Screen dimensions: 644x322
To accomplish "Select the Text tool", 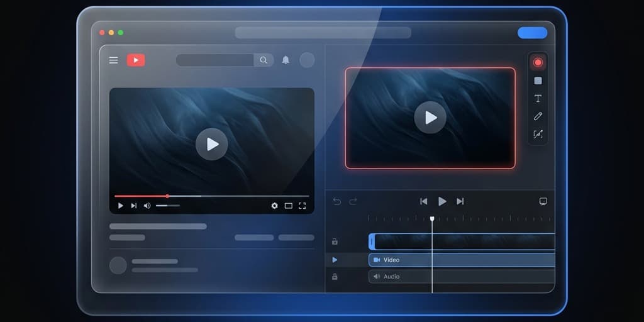I will (538, 99).
